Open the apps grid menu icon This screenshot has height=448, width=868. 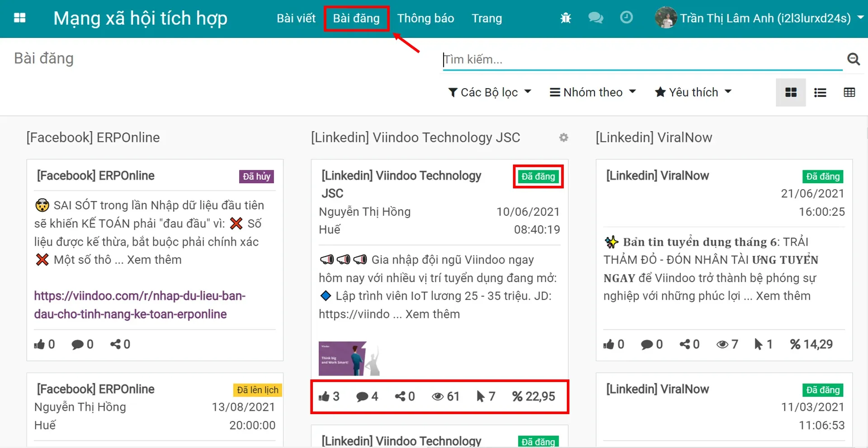pyautogui.click(x=20, y=18)
